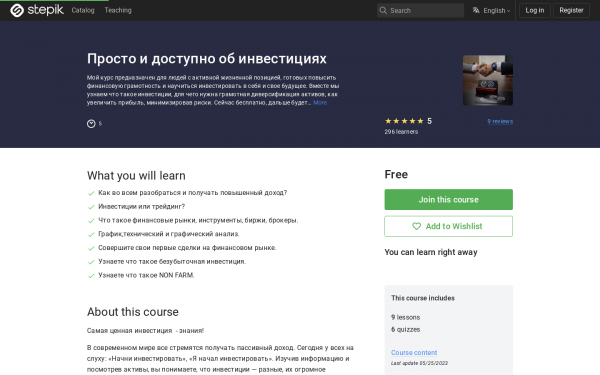Click the 'About this course' heading
The image size is (600, 375).
[132, 312]
